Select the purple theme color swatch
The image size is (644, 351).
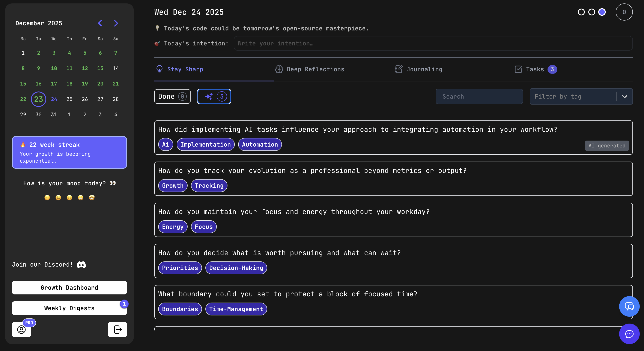tap(602, 12)
